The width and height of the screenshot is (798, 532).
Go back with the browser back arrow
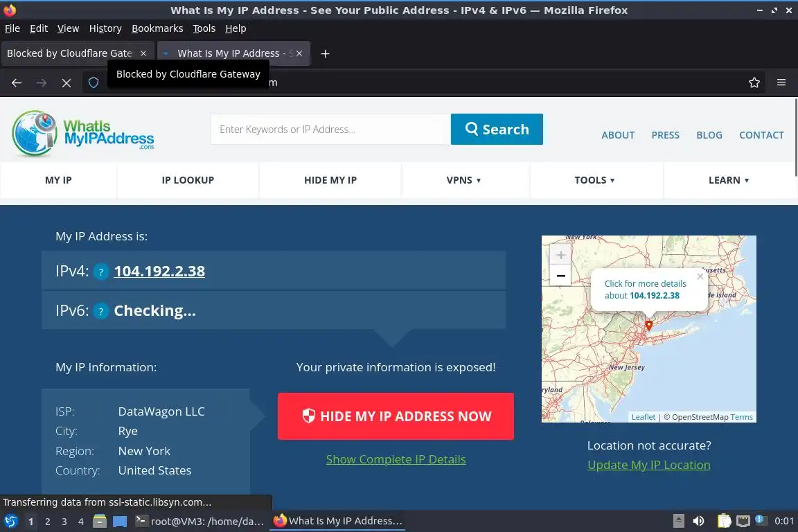[17, 82]
